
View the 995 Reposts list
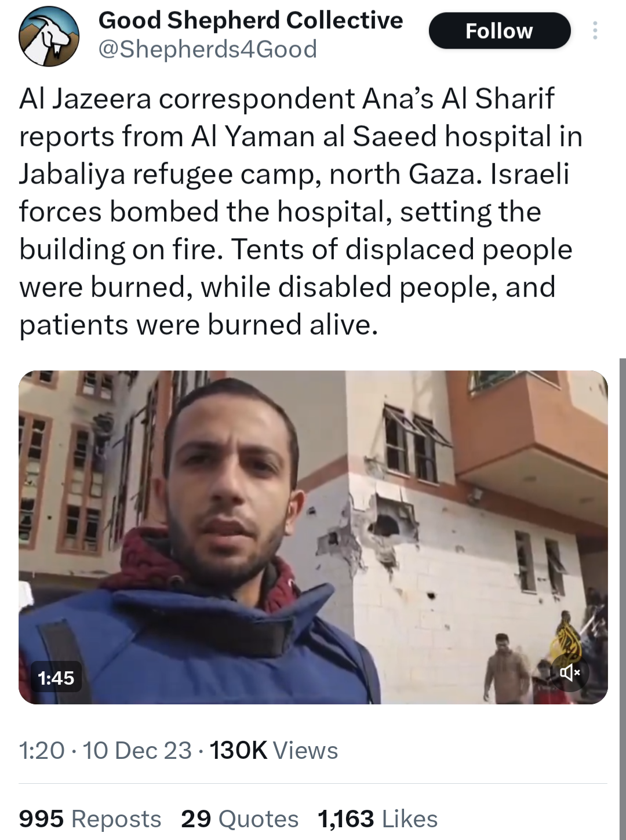(90, 819)
